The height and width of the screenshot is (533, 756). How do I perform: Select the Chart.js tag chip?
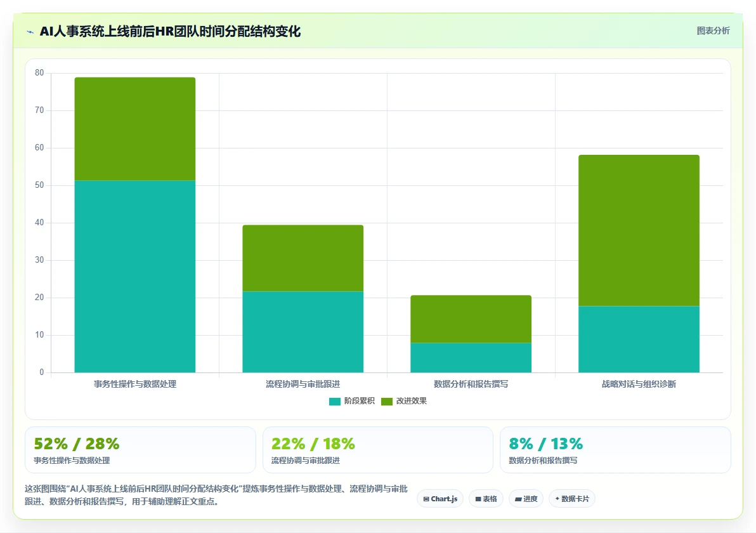[x=440, y=499]
